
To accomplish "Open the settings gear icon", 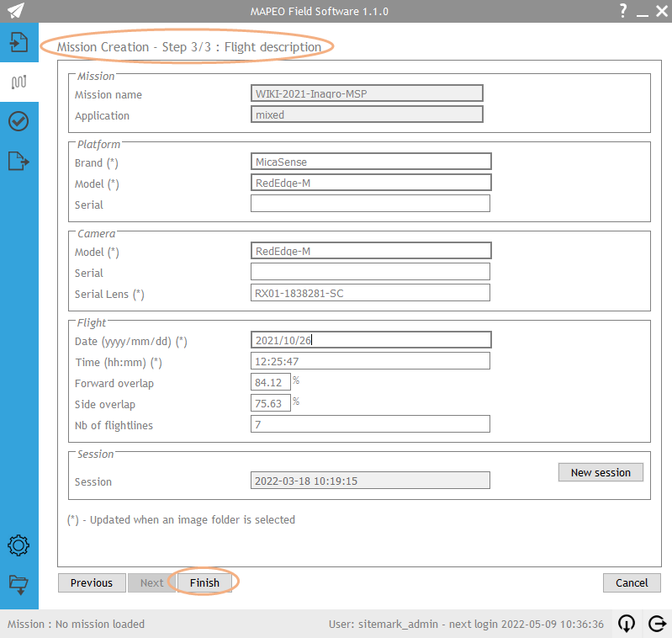I will coord(19,545).
